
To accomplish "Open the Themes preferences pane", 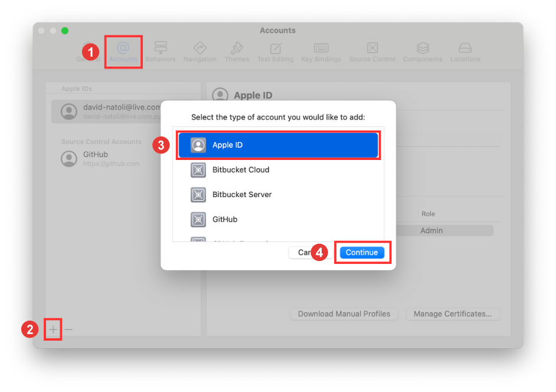I will tap(237, 51).
